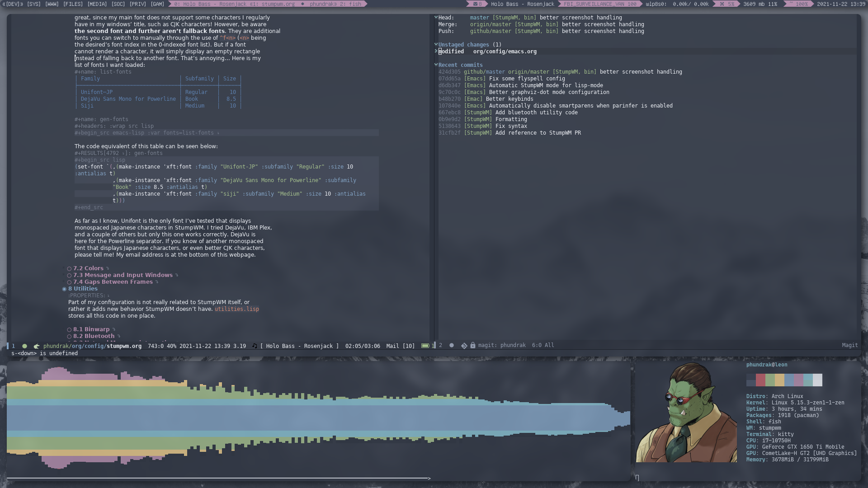
Task: Expand section 7.3 Message and Input Windows
Action: coord(123,275)
